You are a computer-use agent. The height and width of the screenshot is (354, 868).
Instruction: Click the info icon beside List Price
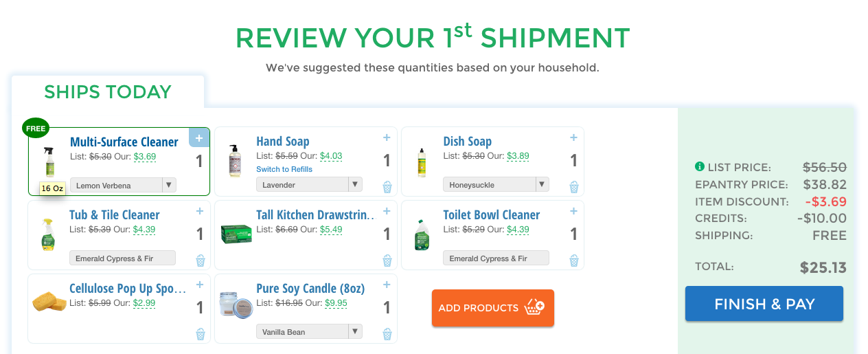point(700,167)
